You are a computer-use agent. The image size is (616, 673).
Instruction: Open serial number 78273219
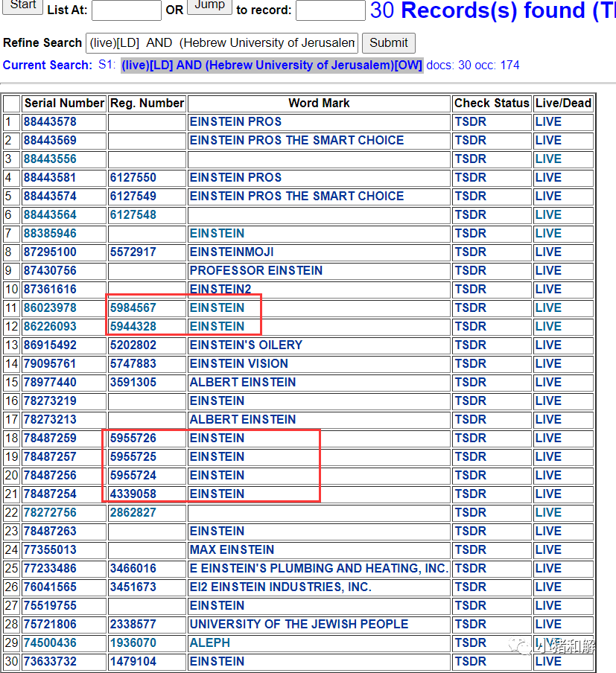50,401
